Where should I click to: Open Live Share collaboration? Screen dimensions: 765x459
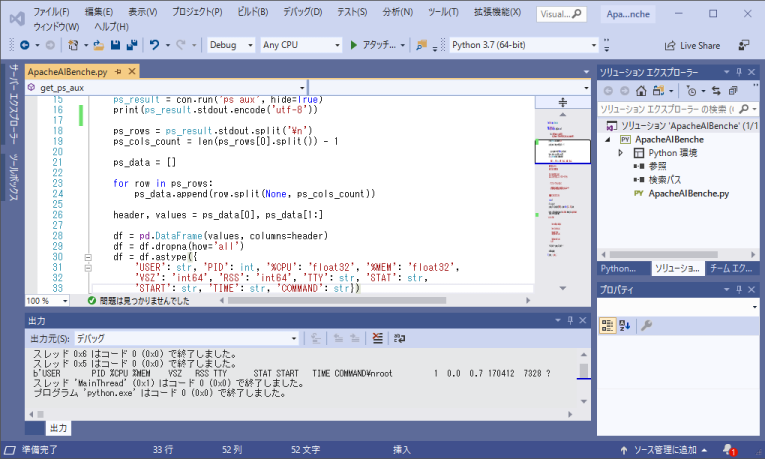(692, 45)
